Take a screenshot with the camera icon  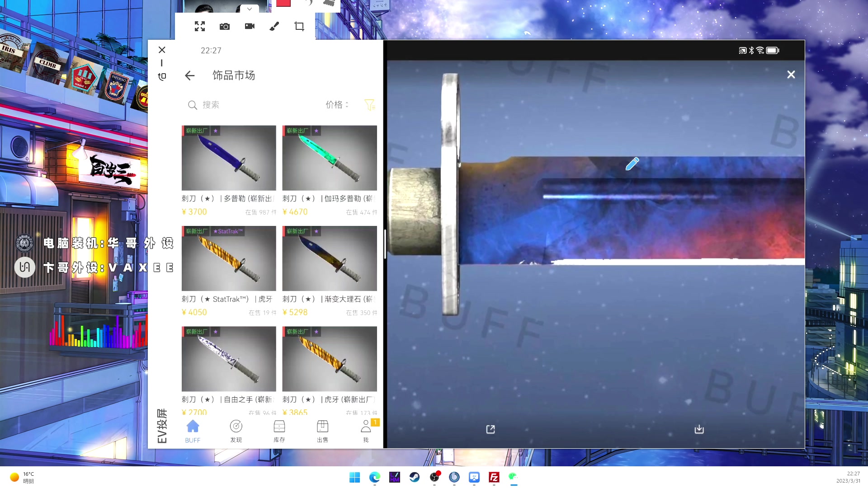[225, 27]
